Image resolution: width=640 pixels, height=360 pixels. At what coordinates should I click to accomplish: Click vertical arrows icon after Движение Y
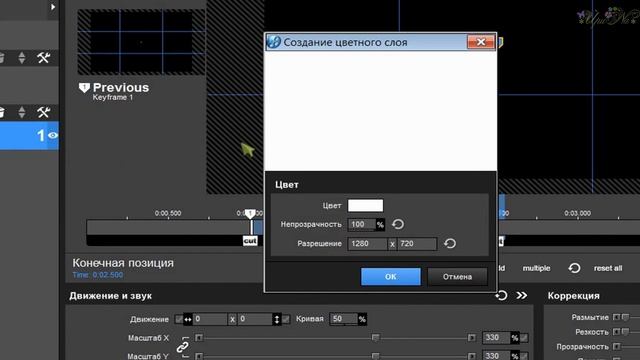[277, 319]
